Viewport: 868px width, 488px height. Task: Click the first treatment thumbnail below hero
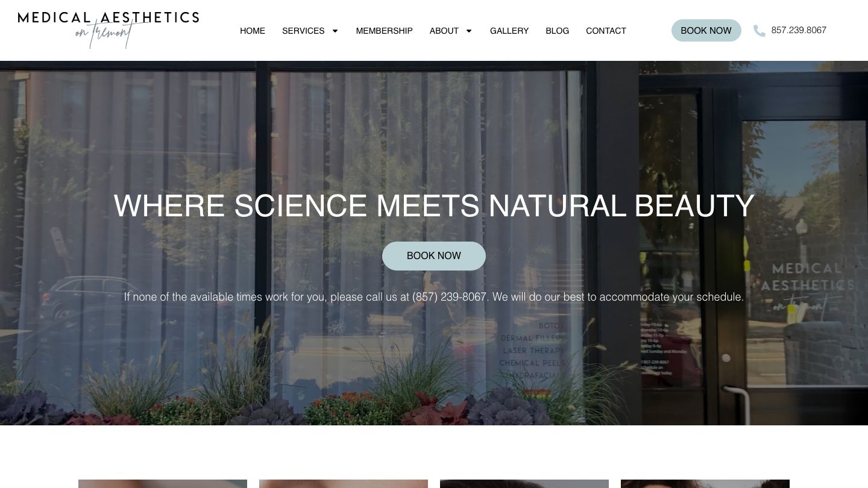coord(163,484)
